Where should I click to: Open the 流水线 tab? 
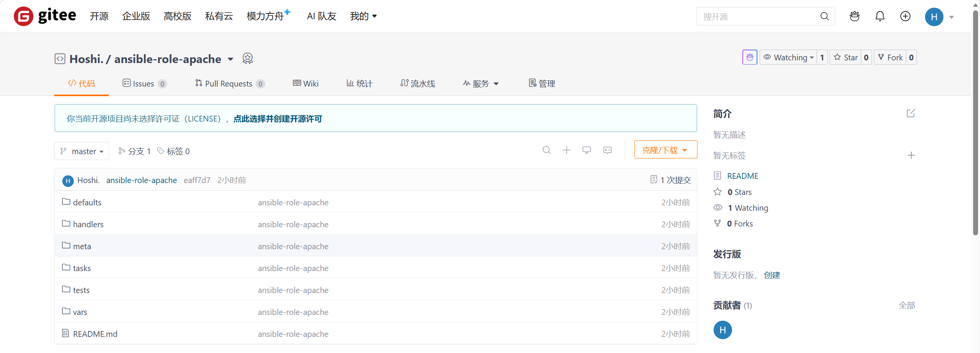click(x=418, y=83)
